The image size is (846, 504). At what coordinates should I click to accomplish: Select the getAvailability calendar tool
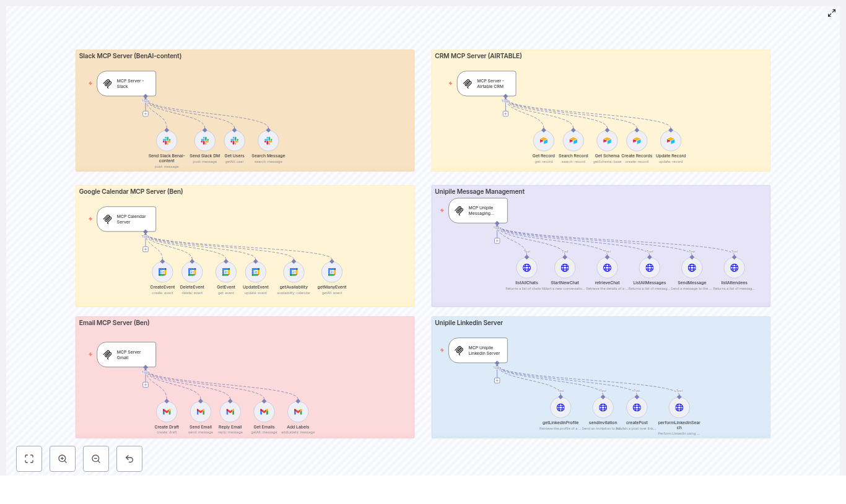[x=294, y=272]
